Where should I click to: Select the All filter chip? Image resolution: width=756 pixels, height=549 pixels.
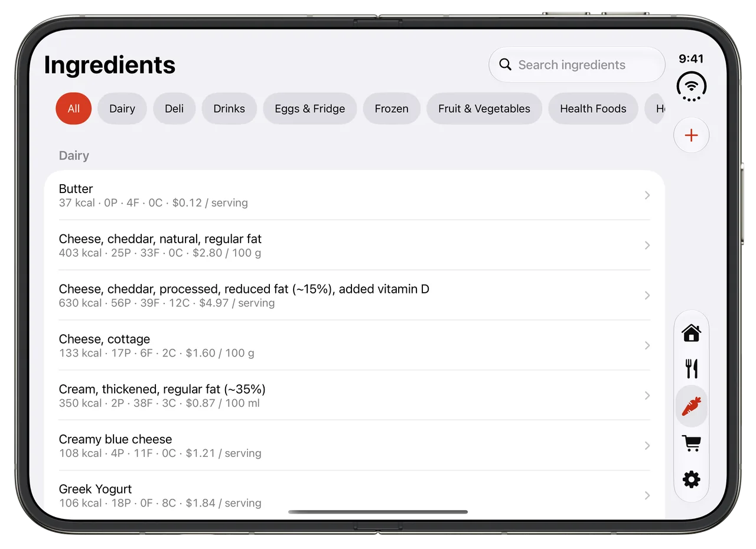pos(73,109)
